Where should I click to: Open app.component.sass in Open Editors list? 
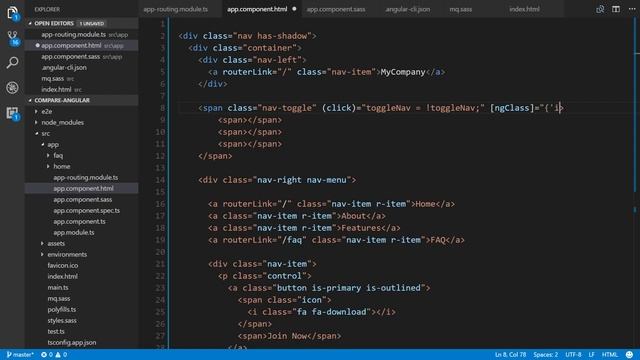82,57
